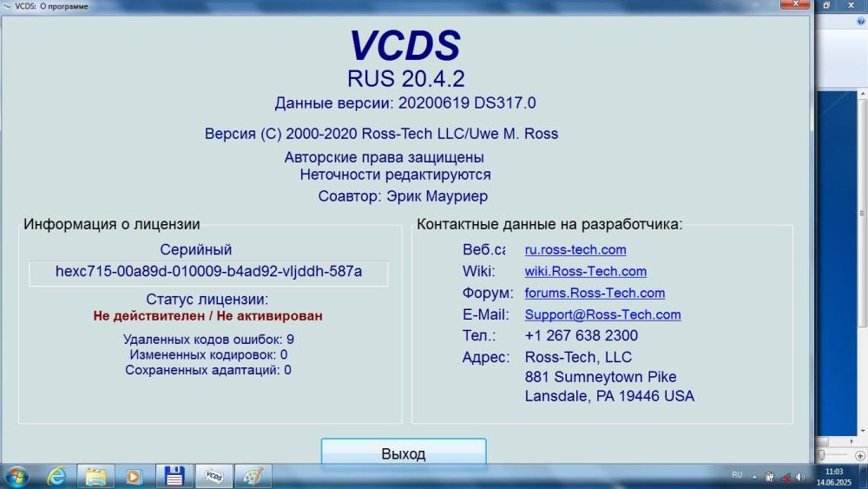The width and height of the screenshot is (868, 489).
Task: Click the Выход exit button
Action: click(x=404, y=452)
